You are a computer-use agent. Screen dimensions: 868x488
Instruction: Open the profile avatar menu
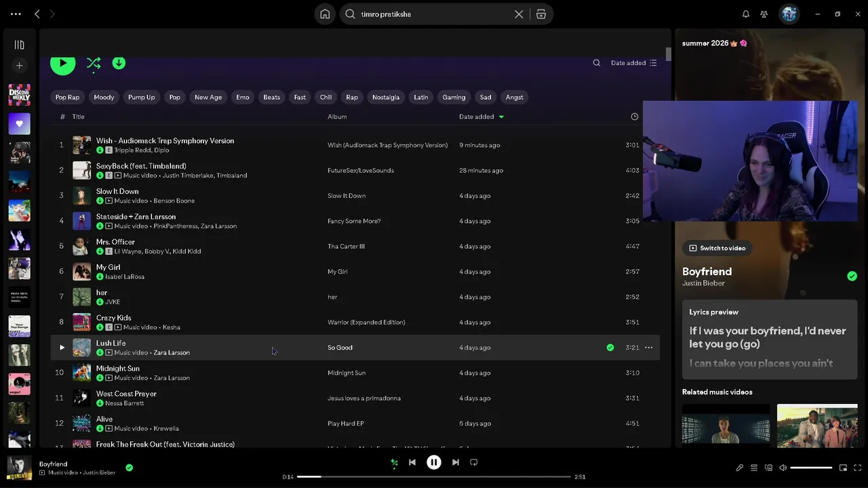coord(789,14)
